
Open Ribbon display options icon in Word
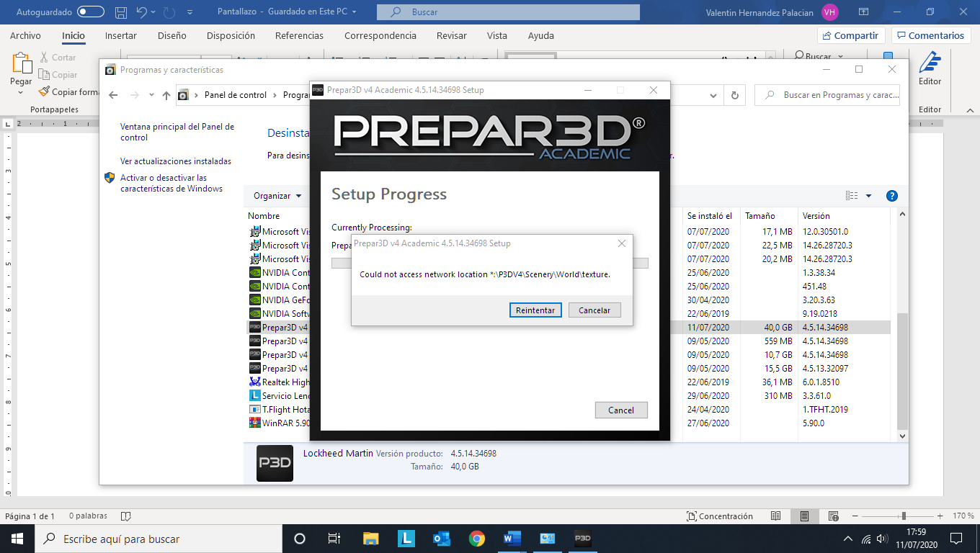click(864, 12)
